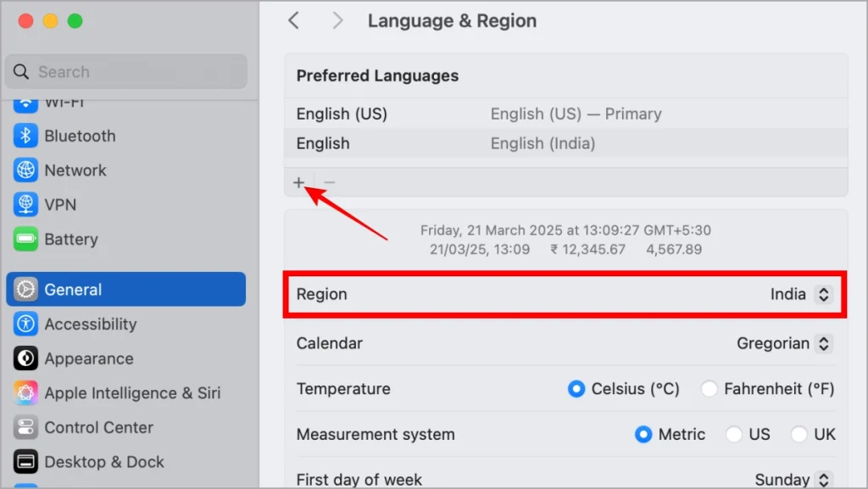Choose UK measurement system option
Image resolution: width=868 pixels, height=489 pixels.
point(798,434)
